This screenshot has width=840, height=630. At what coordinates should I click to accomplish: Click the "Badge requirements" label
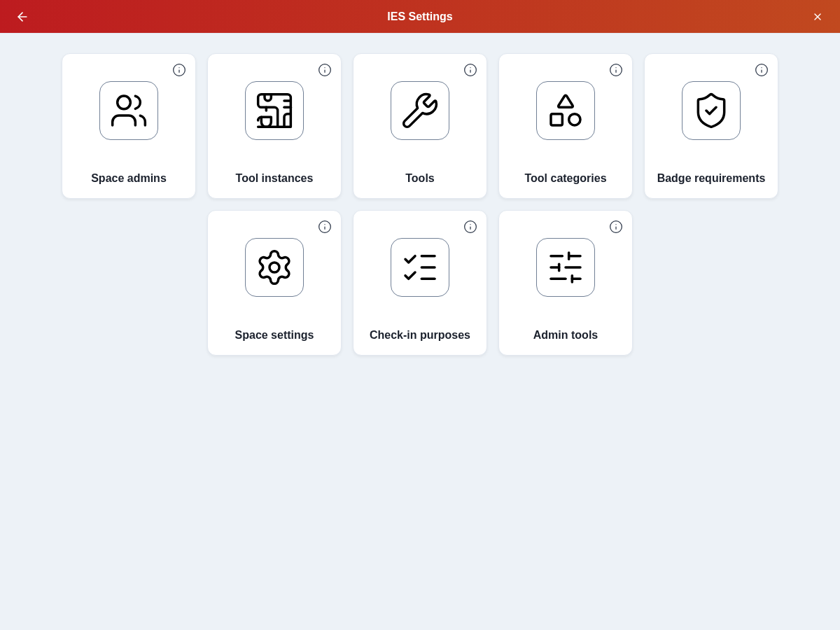711,178
